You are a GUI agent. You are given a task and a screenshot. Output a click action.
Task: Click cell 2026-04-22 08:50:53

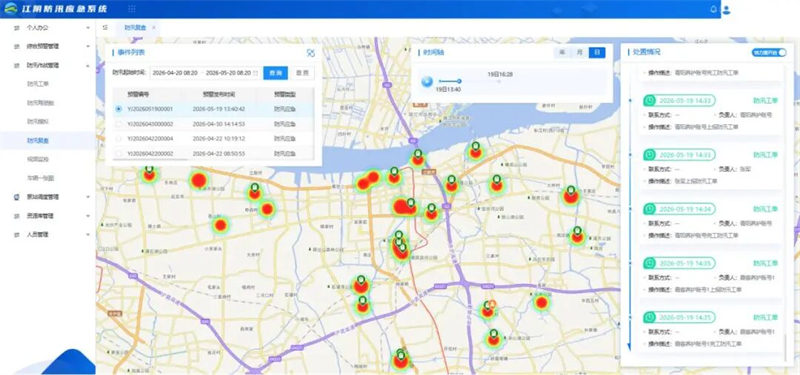click(x=218, y=153)
